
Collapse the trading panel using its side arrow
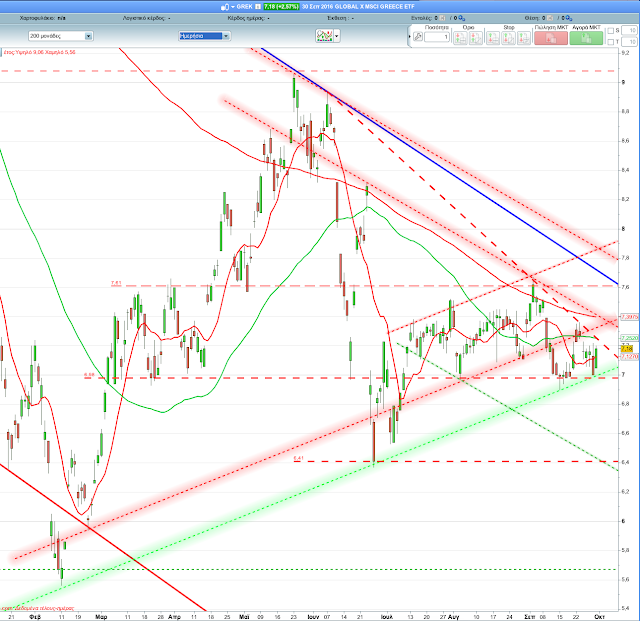[x=409, y=37]
